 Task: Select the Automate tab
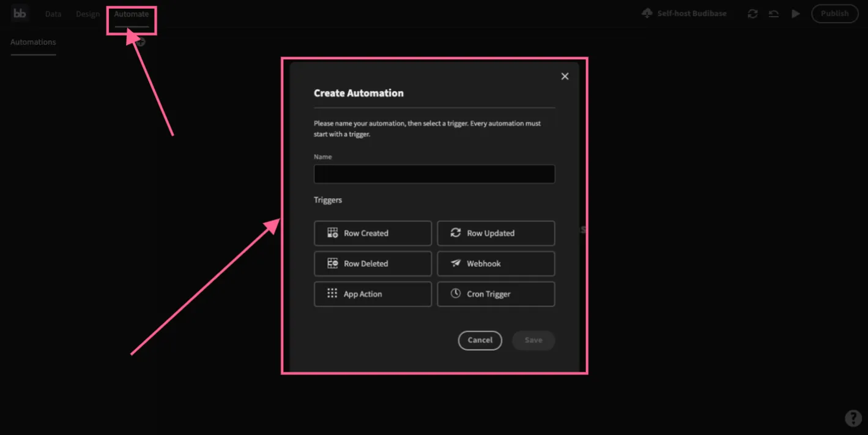coord(132,14)
